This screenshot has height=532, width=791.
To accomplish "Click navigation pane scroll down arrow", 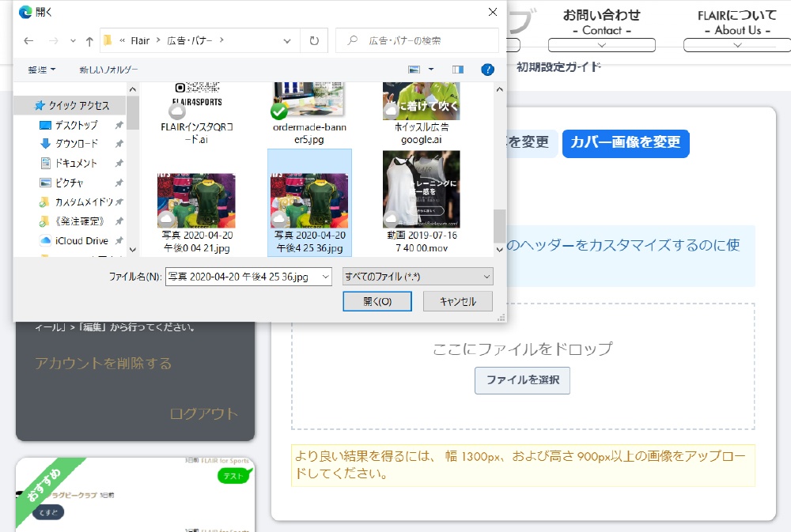I will tap(133, 250).
